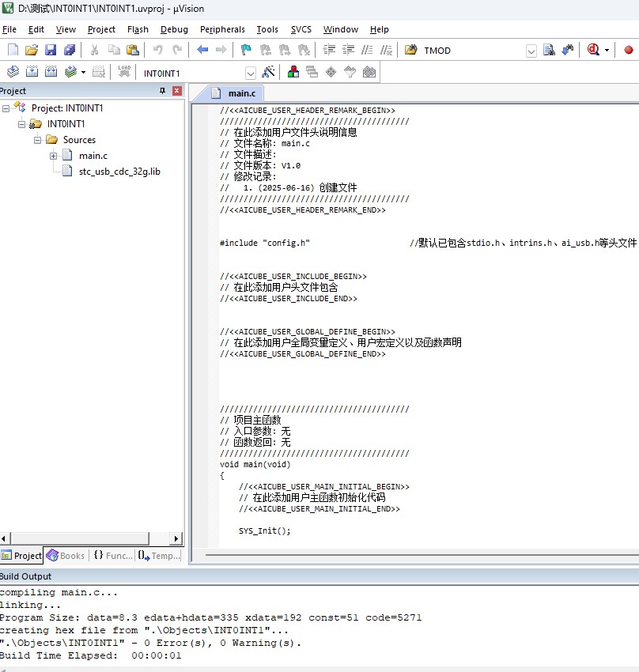Viewport: 639px width, 672px height.
Task: Download to flash LOAD icon
Action: (x=124, y=72)
